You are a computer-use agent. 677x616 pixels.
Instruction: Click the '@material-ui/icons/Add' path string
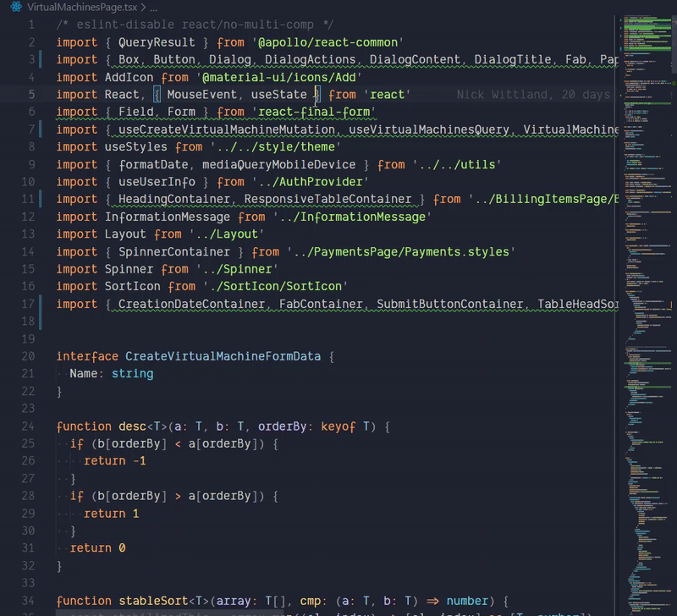click(x=279, y=77)
